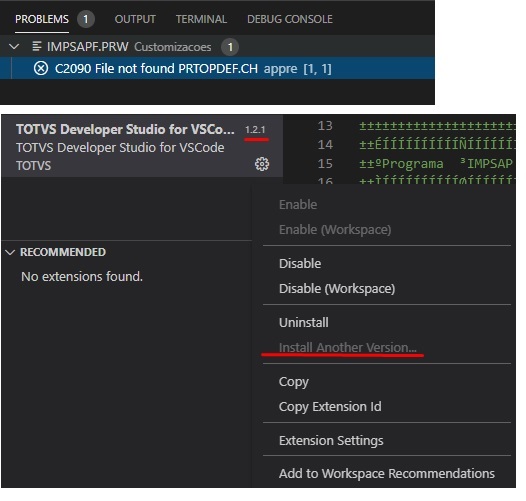Open Extension Settings from the menu
This screenshot has width=526, height=501.
(331, 441)
